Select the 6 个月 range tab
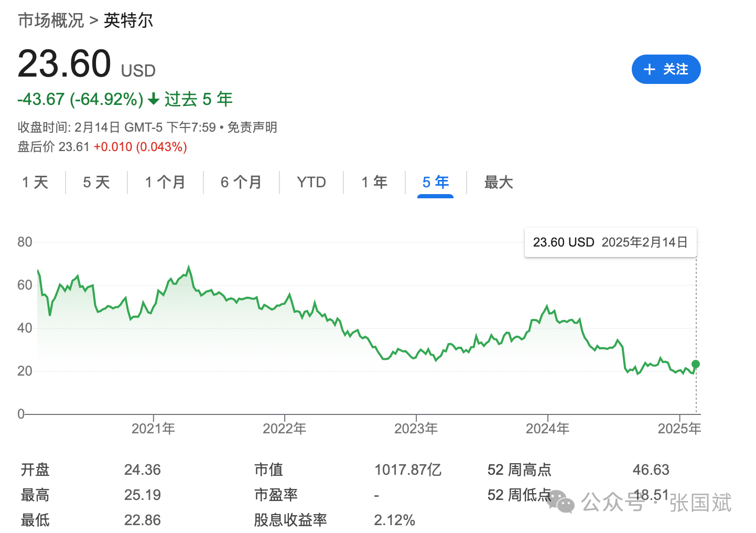The height and width of the screenshot is (533, 756). pyautogui.click(x=241, y=182)
